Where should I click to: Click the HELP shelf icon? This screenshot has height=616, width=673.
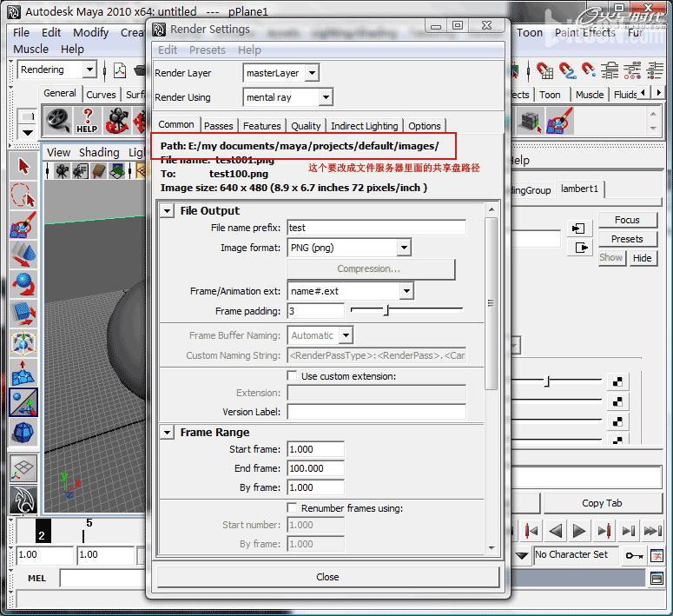[87, 120]
